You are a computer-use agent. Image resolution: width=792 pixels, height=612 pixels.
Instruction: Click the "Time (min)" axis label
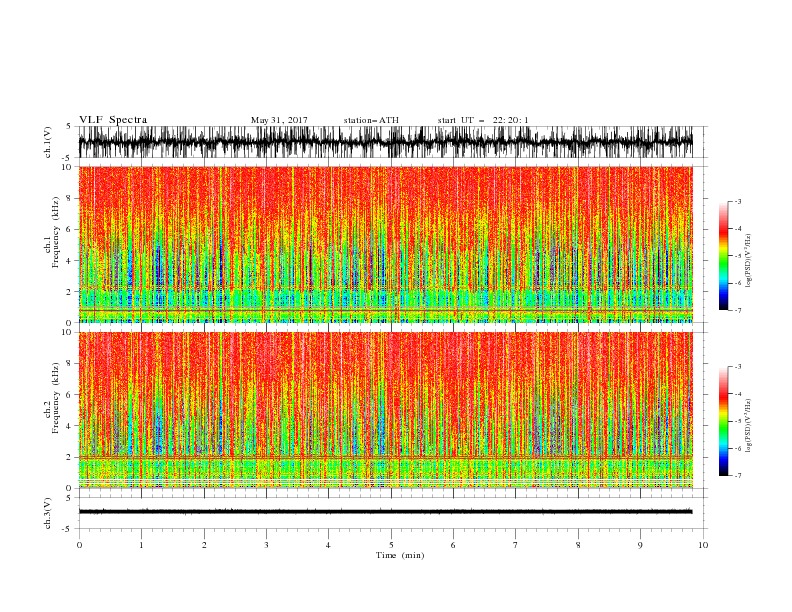(400, 555)
